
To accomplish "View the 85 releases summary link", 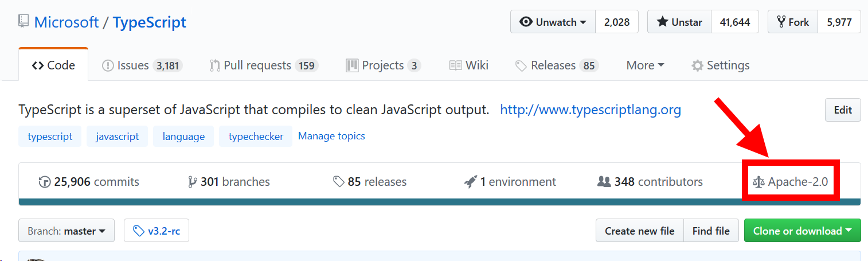I will point(370,182).
